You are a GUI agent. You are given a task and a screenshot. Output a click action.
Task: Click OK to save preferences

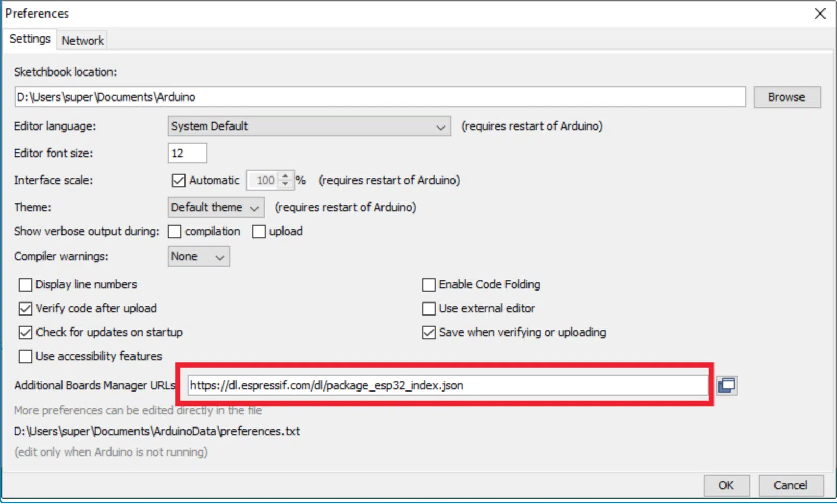(x=726, y=485)
